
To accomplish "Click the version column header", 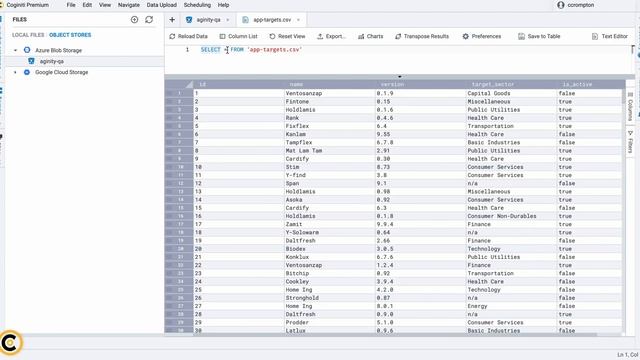I will pyautogui.click(x=421, y=84).
